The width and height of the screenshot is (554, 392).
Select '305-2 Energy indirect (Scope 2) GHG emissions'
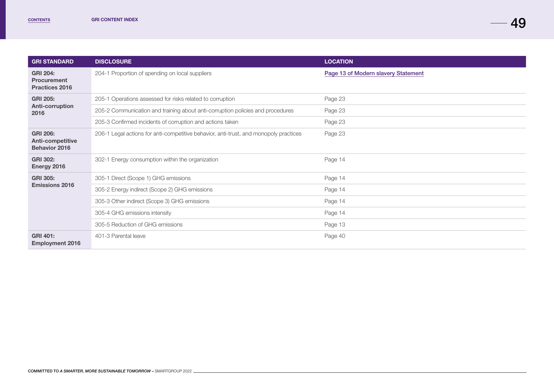tap(154, 190)
